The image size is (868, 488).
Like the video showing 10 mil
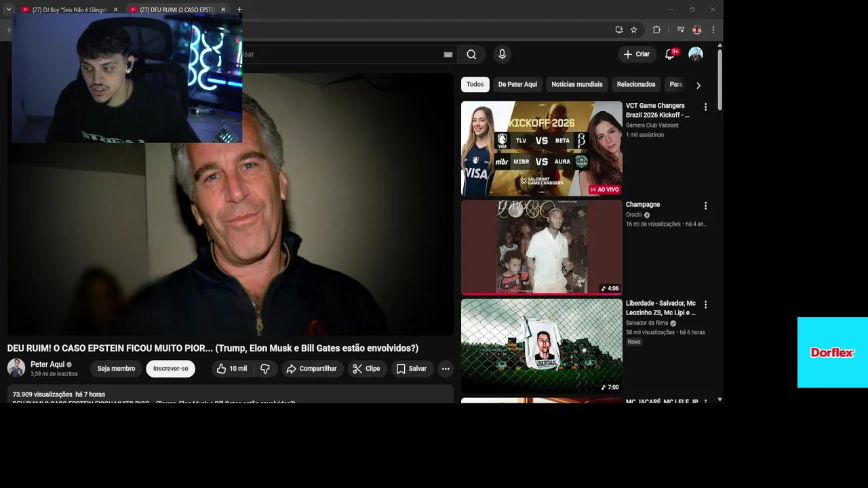[x=232, y=369]
